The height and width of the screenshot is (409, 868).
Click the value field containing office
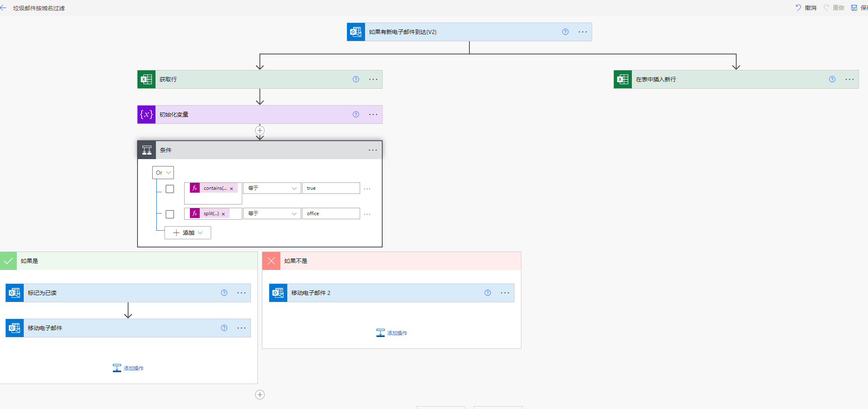coord(331,213)
